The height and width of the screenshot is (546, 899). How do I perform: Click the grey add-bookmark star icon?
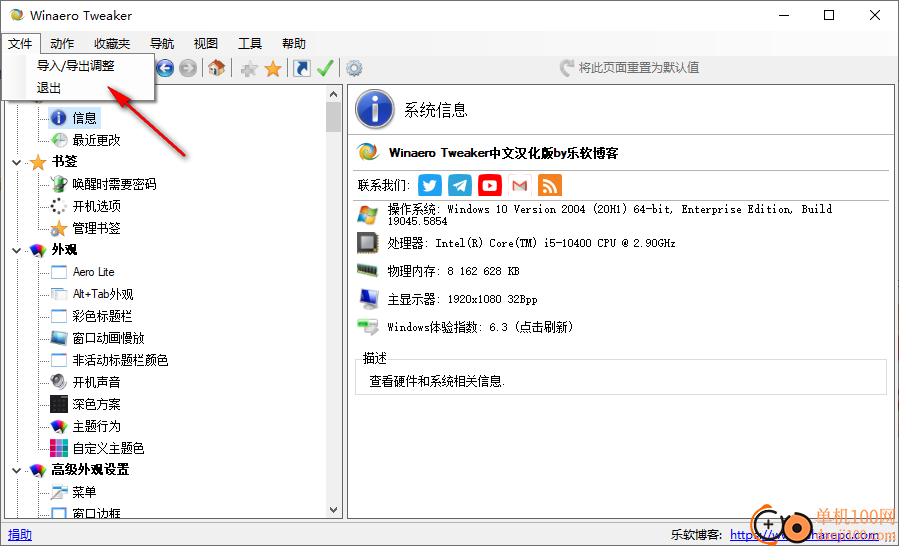click(249, 69)
